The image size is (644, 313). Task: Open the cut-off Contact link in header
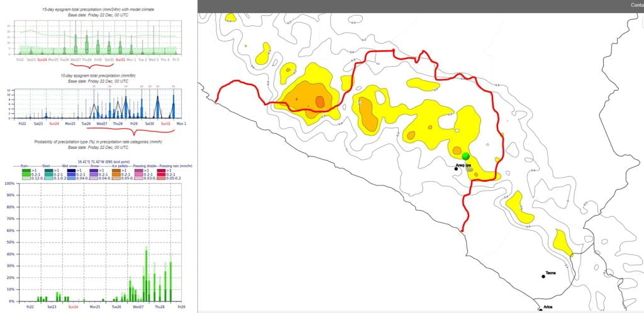tap(638, 5)
